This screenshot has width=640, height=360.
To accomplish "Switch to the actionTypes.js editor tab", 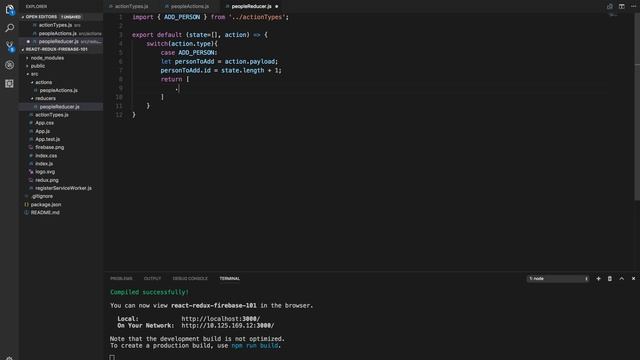I will pyautogui.click(x=131, y=7).
